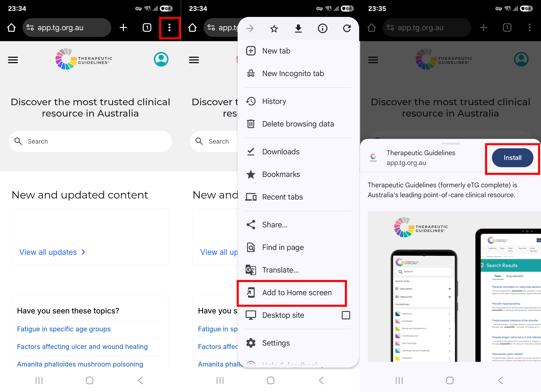The image size is (541, 392).
Task: Select Translate… option
Action: click(x=298, y=270)
